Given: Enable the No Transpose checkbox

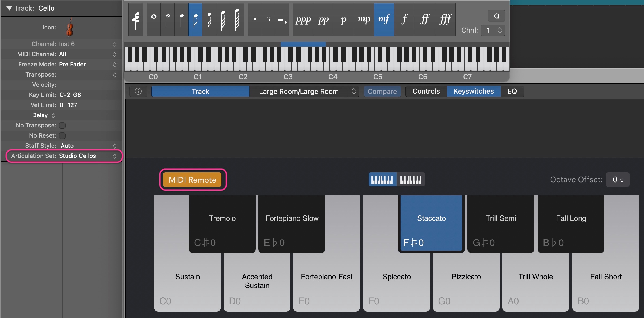Looking at the screenshot, I should click(x=62, y=126).
